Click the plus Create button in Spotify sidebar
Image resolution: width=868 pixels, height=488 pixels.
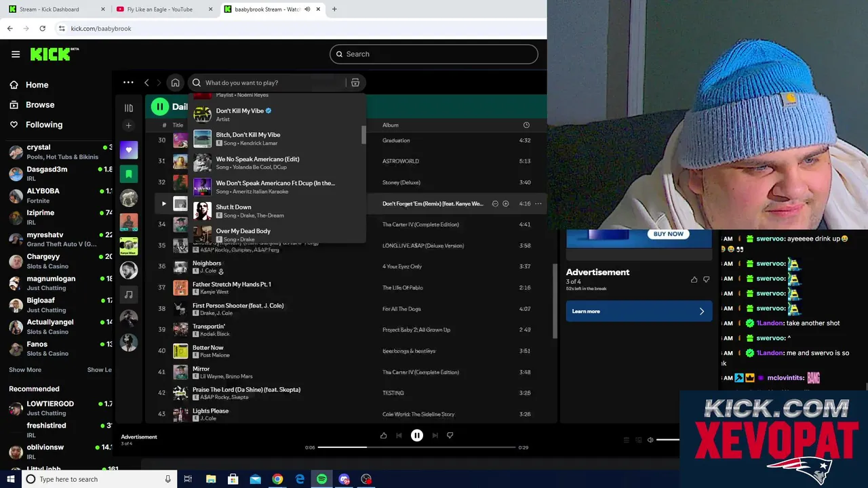(x=129, y=125)
